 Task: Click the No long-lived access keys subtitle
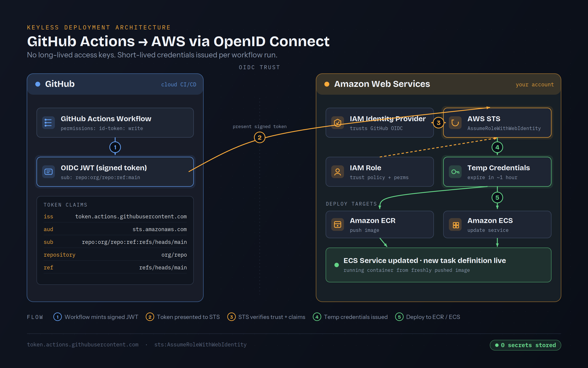click(152, 55)
